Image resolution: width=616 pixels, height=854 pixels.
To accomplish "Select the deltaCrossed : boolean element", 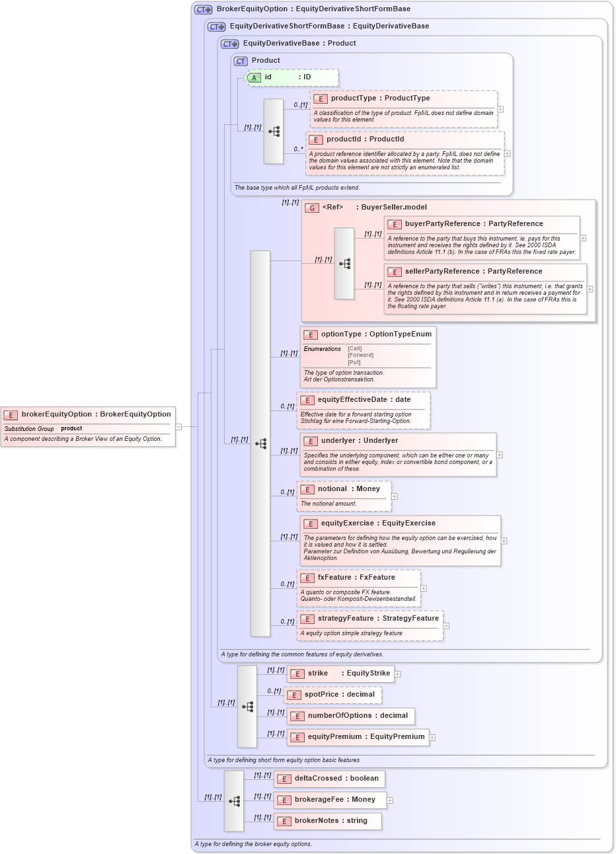I will click(x=330, y=779).
